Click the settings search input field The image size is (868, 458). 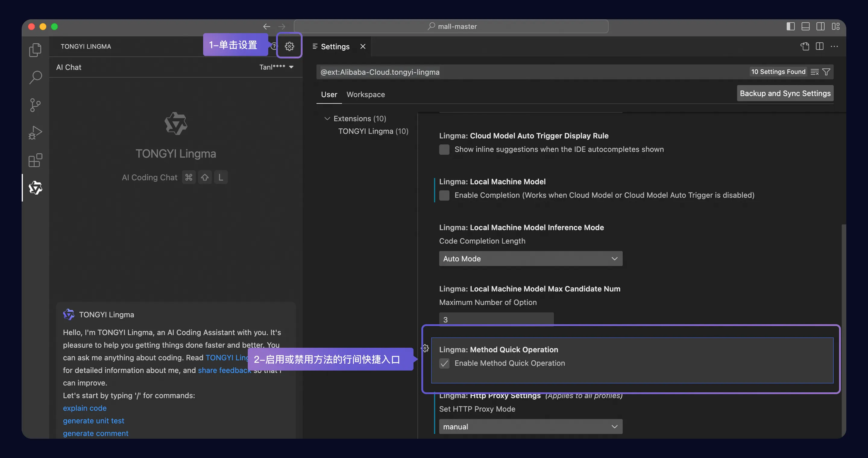coord(532,72)
